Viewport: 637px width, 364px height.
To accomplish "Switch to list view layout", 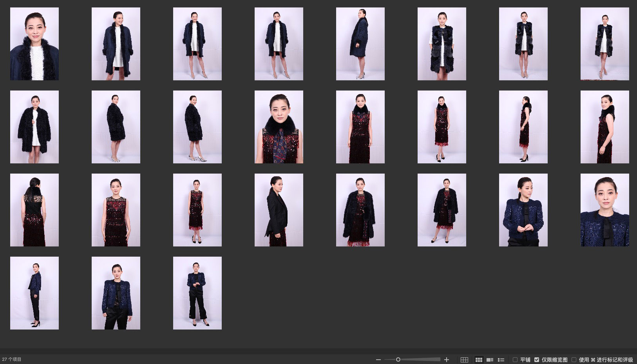I will click(x=501, y=360).
